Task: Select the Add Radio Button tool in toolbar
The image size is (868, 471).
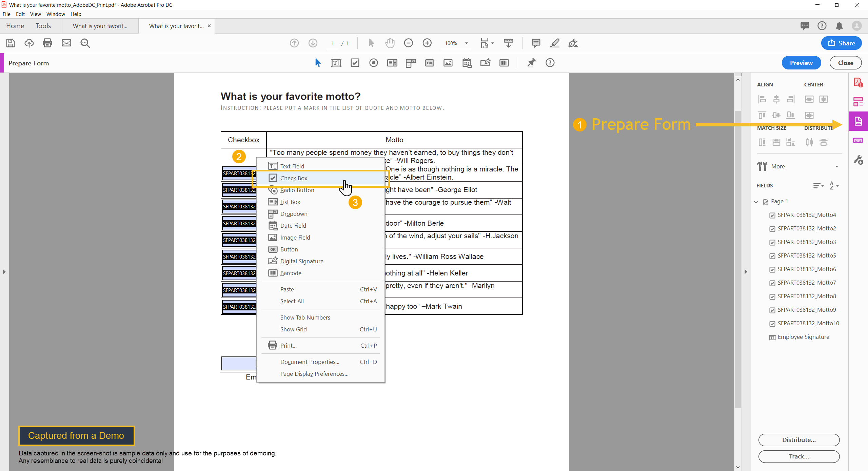Action: click(x=374, y=63)
